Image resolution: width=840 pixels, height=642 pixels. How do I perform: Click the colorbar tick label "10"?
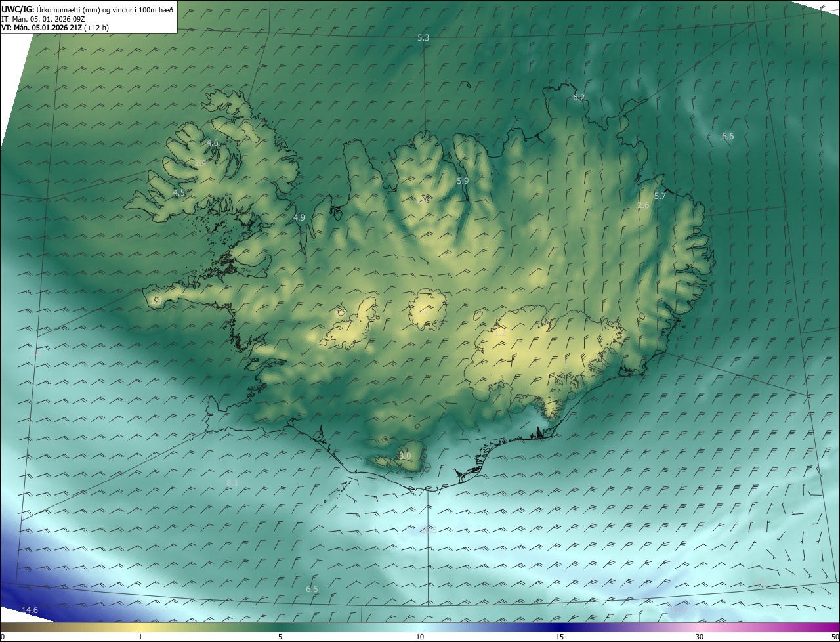click(420, 637)
